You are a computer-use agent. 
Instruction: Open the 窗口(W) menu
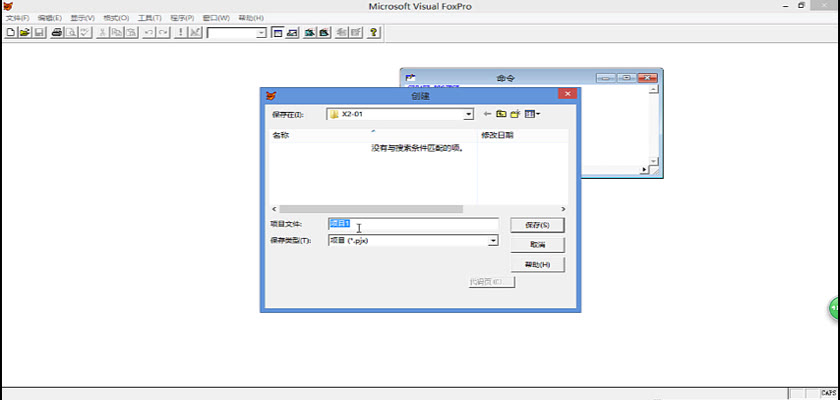pos(216,18)
